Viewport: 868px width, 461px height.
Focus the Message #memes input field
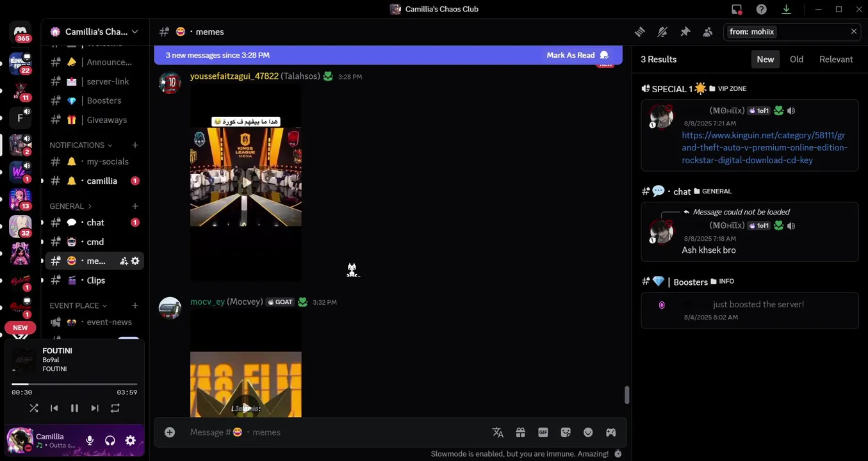point(336,432)
